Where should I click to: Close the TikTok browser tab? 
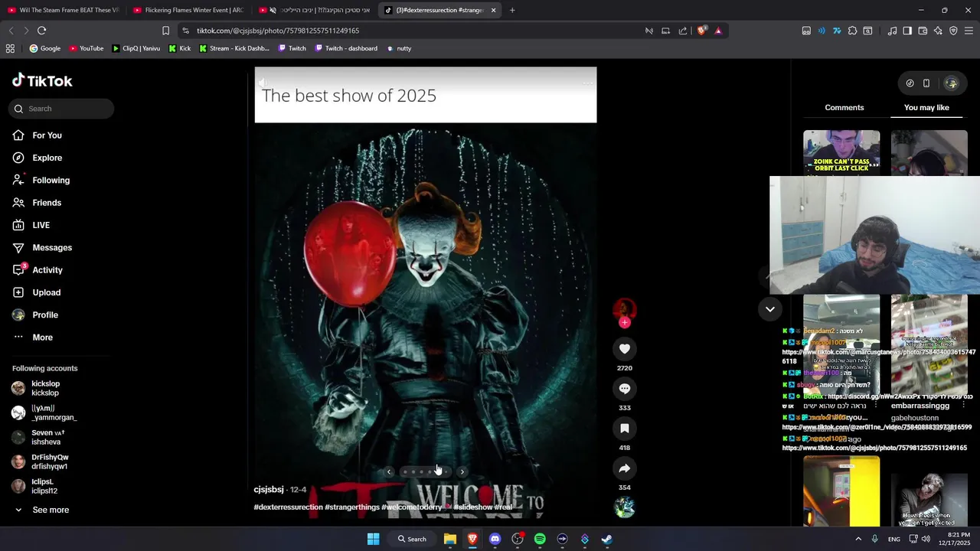(493, 10)
